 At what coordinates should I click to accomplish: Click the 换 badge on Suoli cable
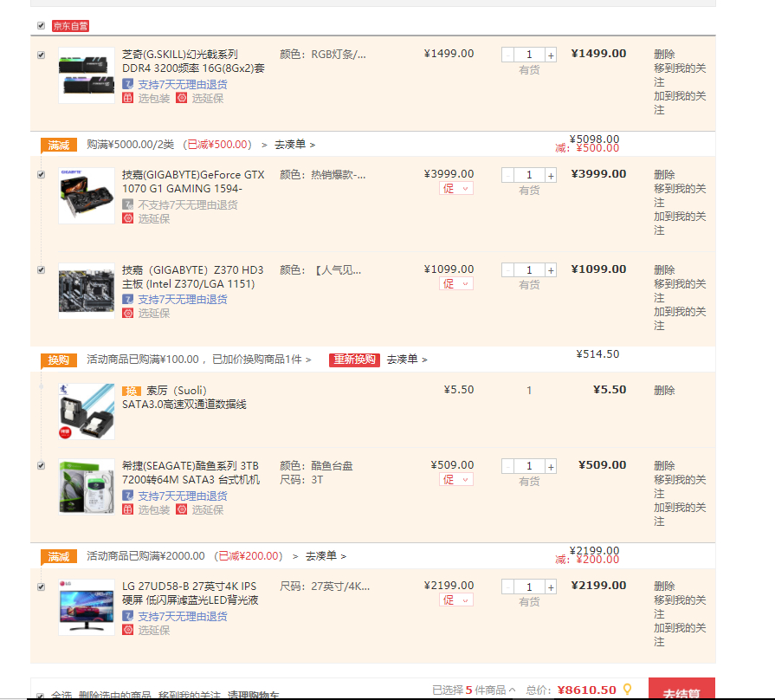pos(132,391)
